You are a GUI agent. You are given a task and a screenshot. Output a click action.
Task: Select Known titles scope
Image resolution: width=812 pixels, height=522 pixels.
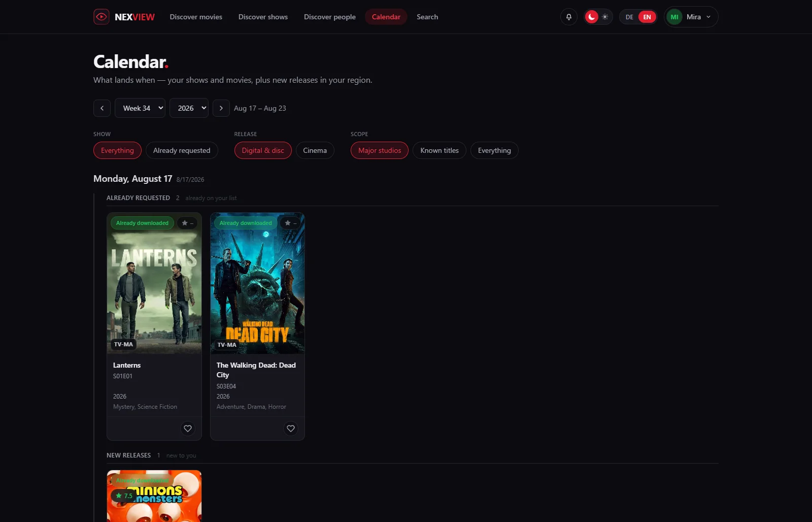439,150
